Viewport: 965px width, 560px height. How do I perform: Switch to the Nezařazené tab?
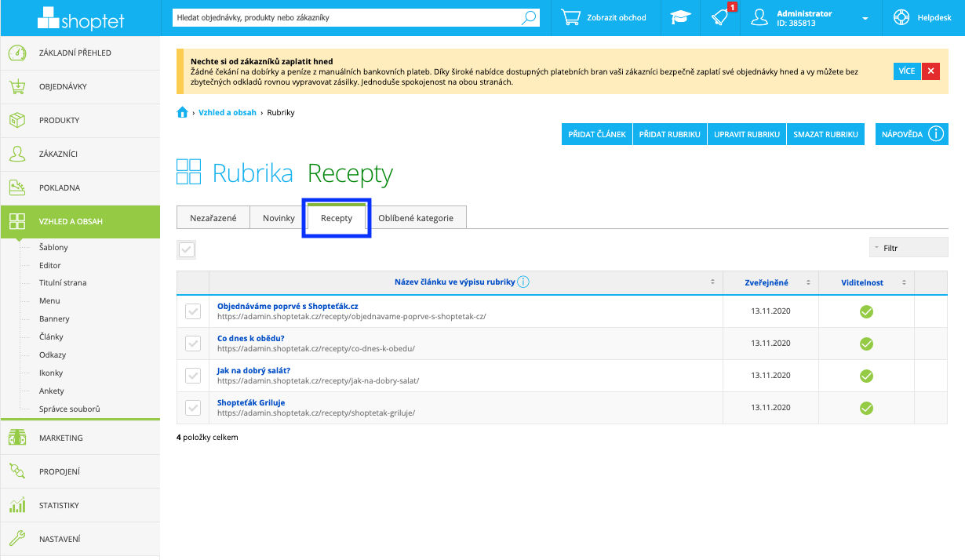pos(213,217)
